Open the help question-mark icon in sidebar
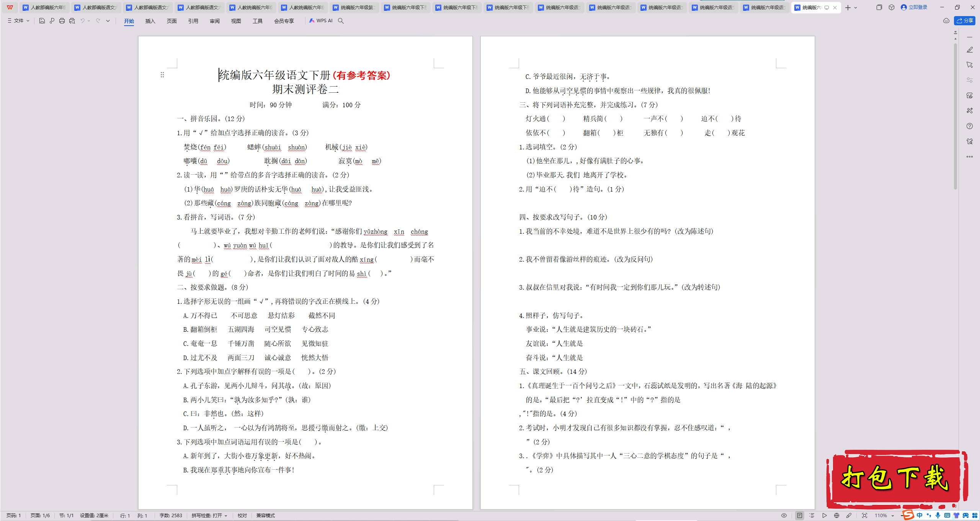 click(x=970, y=126)
